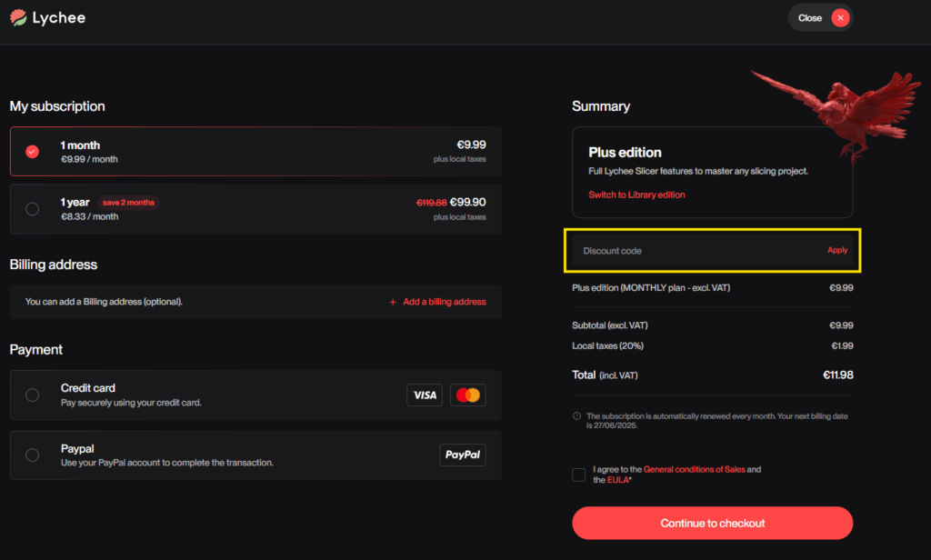
Task: Select the 1 year subscription plan
Action: tap(32, 208)
